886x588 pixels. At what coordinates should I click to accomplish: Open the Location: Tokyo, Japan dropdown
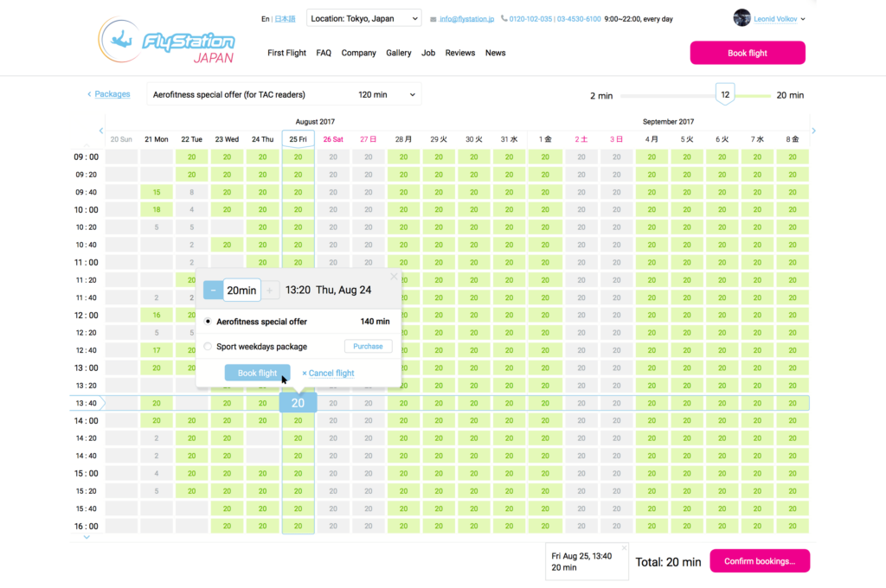point(363,18)
